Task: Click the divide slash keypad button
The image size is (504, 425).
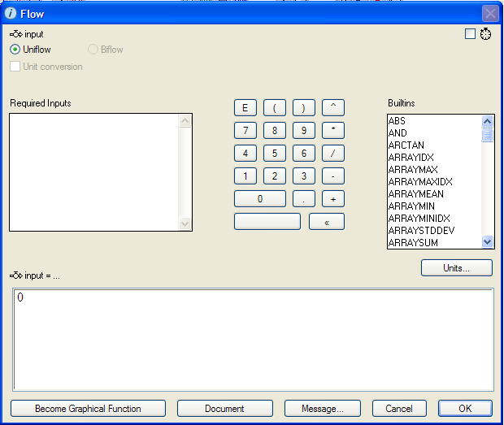Action: [333, 154]
